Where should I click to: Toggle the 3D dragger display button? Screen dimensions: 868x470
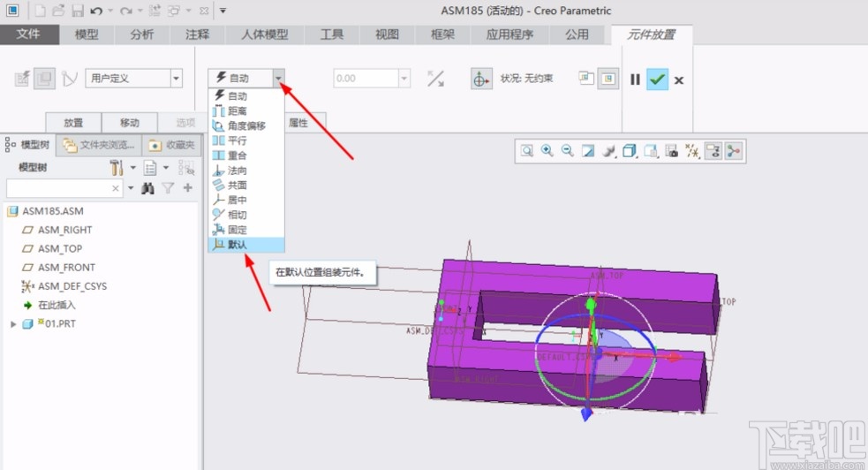tap(481, 79)
